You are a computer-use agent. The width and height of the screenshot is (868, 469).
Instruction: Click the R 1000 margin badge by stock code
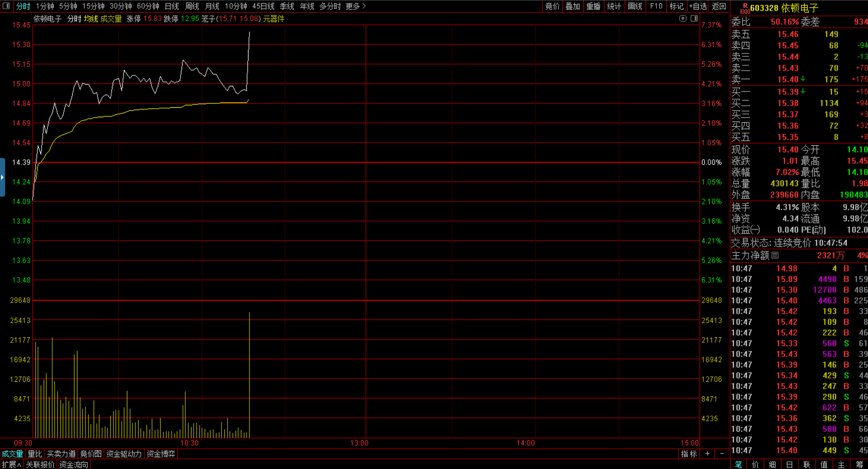(745, 8)
